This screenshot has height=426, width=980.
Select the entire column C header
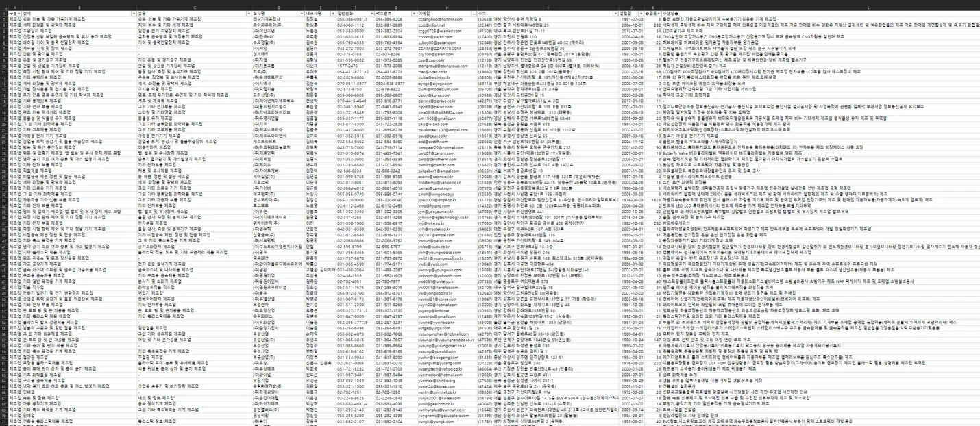click(195, 8)
